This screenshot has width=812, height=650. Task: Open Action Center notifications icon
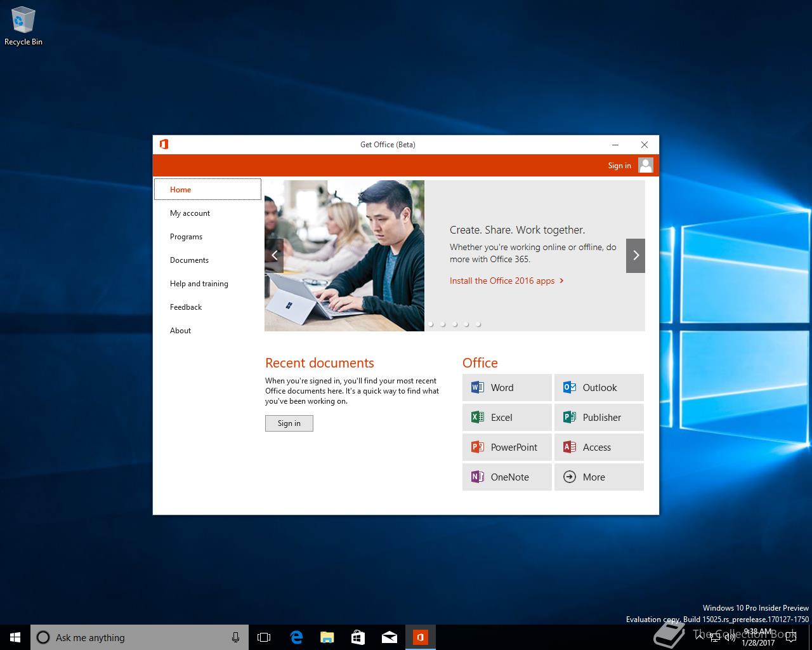(x=790, y=637)
